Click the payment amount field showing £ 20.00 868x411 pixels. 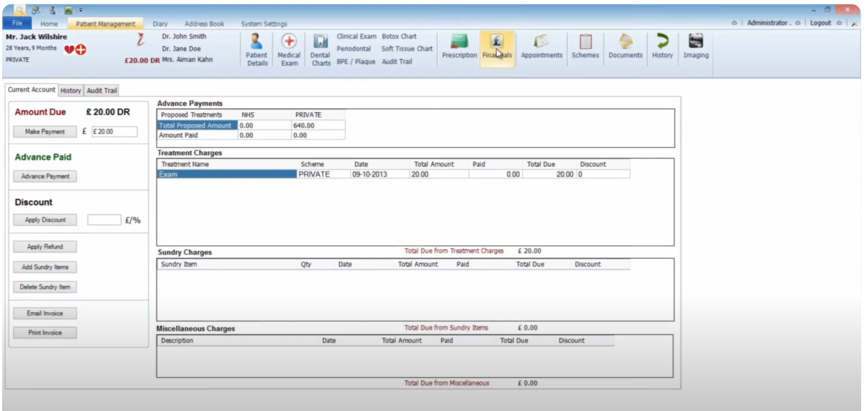114,132
